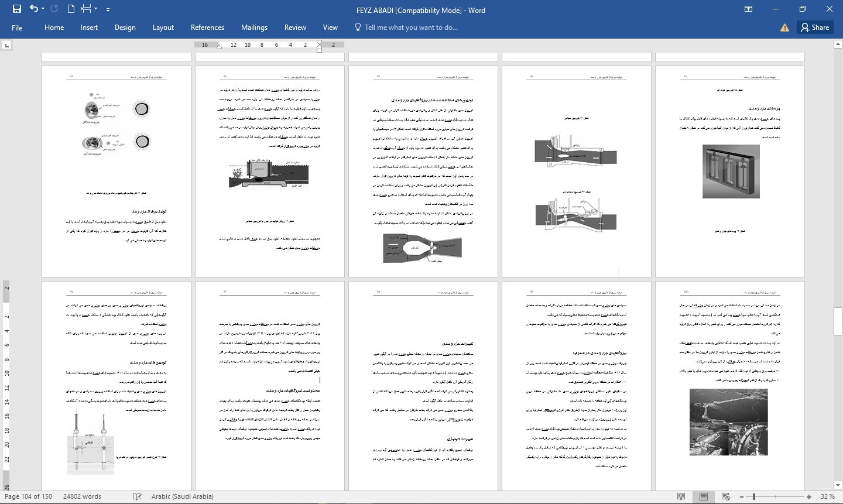Open the References ribbon tab

point(207,28)
